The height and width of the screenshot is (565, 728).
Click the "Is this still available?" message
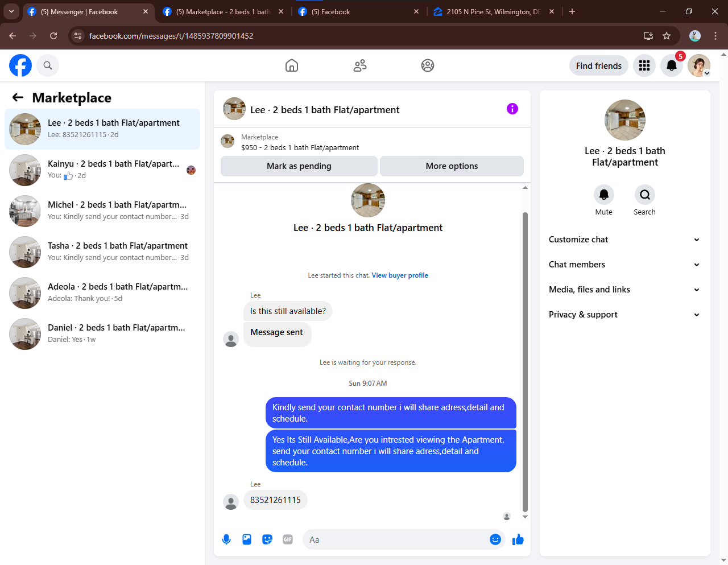click(288, 311)
